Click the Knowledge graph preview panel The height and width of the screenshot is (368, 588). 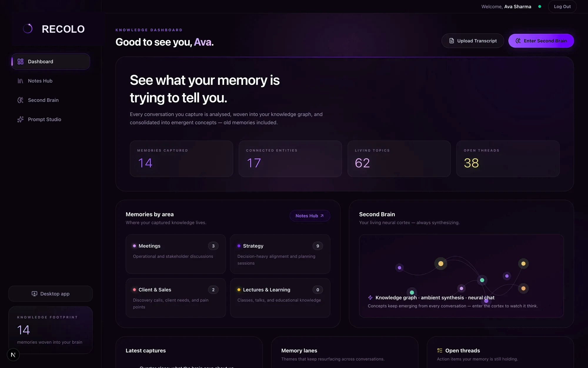461,276
